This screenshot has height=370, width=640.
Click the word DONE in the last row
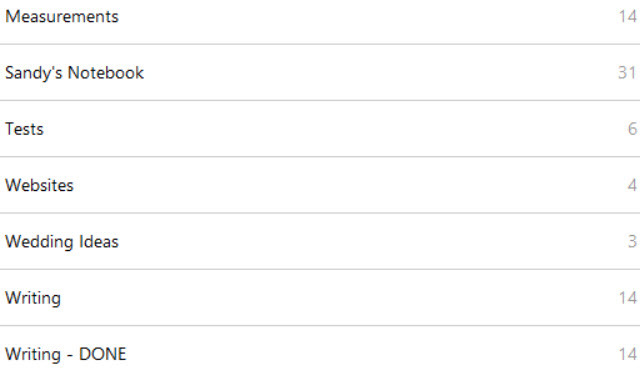[x=103, y=354]
